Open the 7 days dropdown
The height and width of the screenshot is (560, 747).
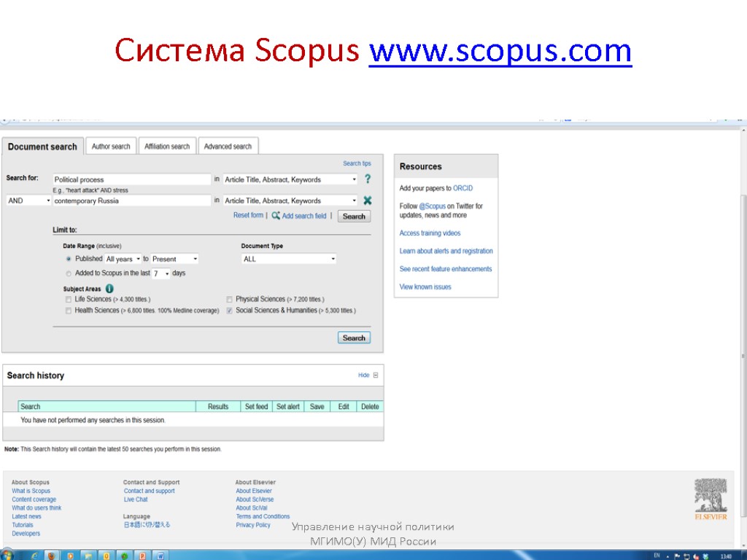[x=161, y=273]
